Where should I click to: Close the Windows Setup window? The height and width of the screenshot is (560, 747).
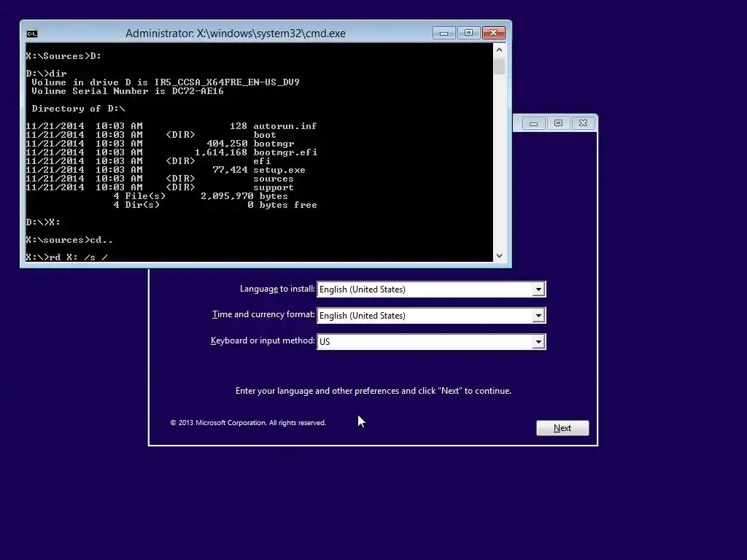tap(583, 123)
